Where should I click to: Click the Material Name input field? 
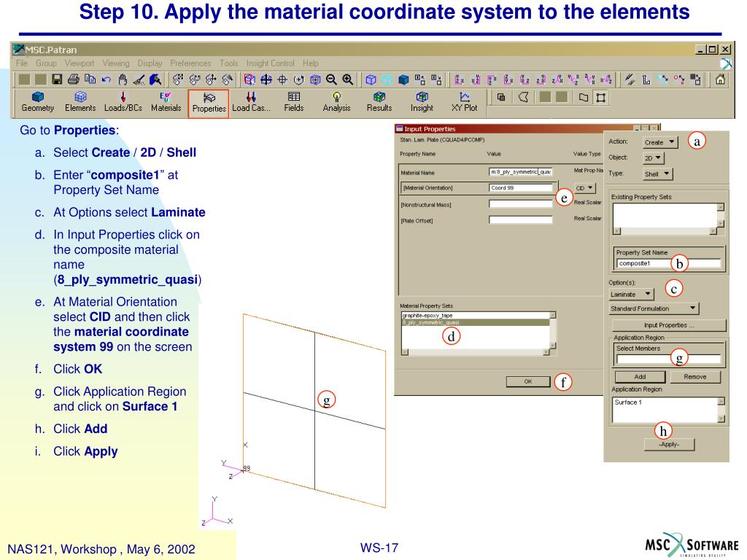(x=521, y=171)
